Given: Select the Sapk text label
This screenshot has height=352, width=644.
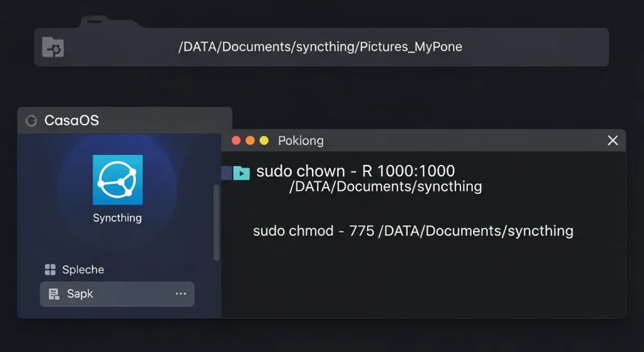Looking at the screenshot, I should coord(80,294).
